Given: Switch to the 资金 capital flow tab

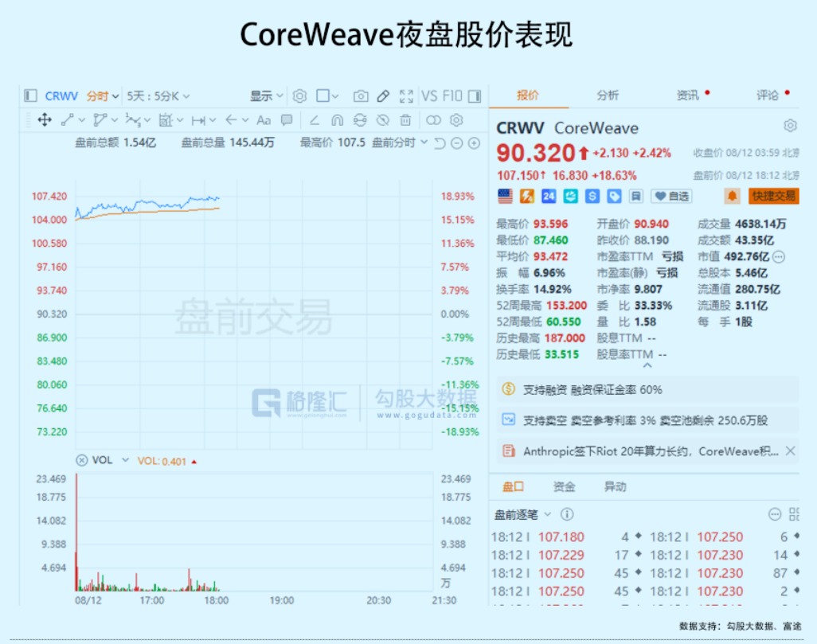Looking at the screenshot, I should 564,486.
